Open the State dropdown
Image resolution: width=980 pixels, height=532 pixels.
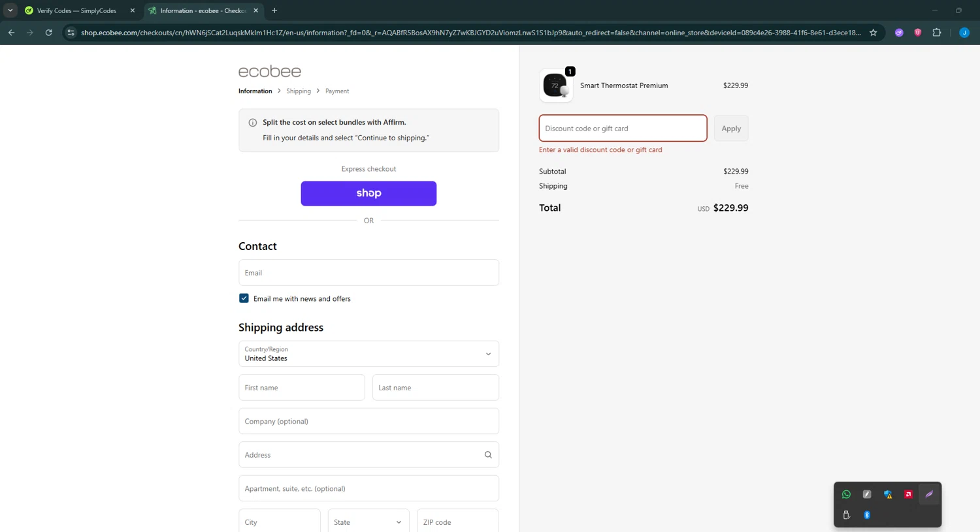pos(368,522)
